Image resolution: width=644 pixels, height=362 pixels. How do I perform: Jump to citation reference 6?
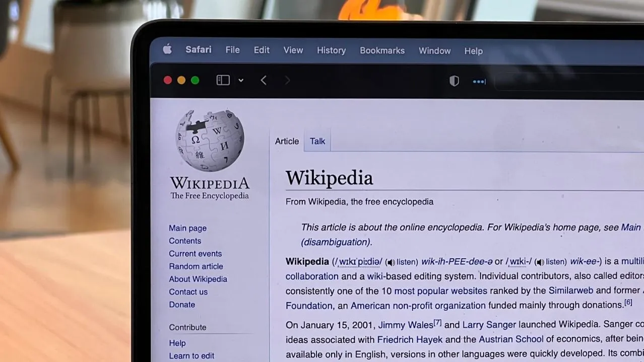pos(628,302)
